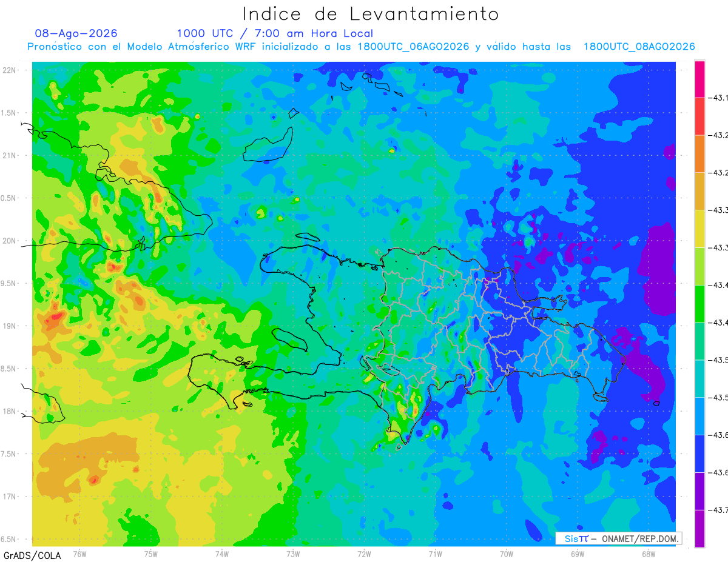Click the "75W" longitude label
The image size is (728, 562).
coord(151,554)
